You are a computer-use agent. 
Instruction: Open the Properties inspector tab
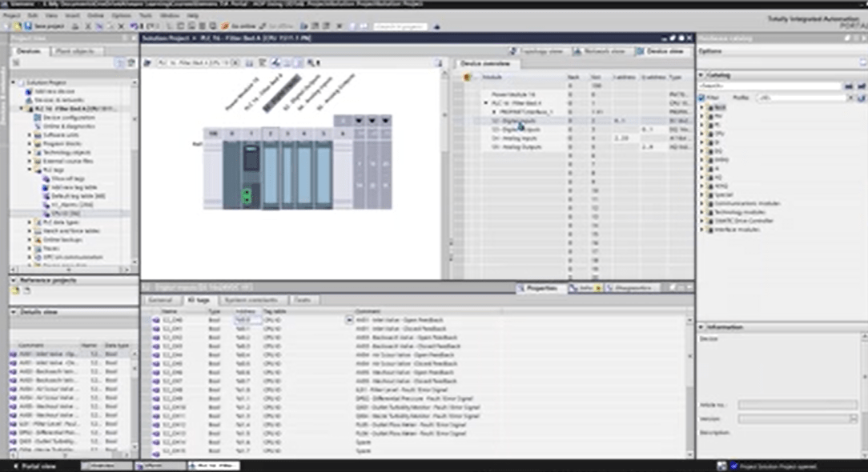(x=541, y=288)
